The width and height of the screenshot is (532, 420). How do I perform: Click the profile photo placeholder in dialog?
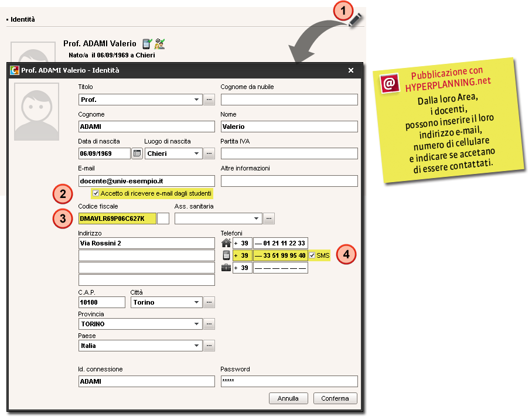pos(37,112)
